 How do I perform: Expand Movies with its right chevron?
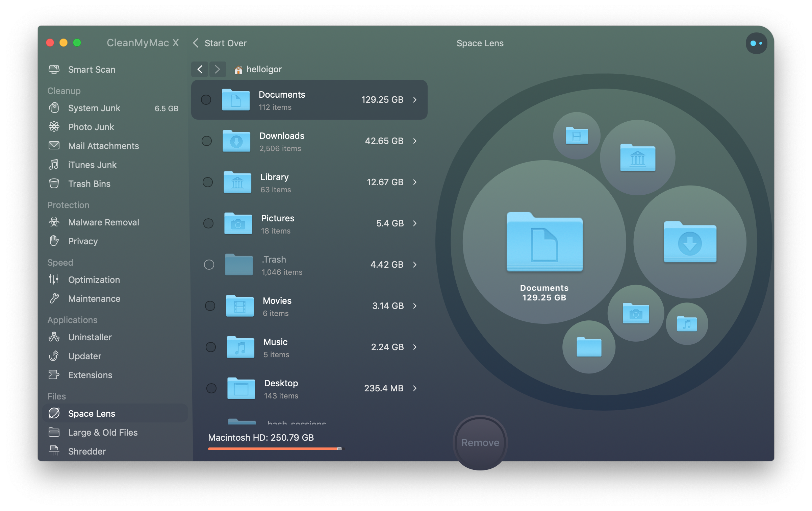(415, 306)
